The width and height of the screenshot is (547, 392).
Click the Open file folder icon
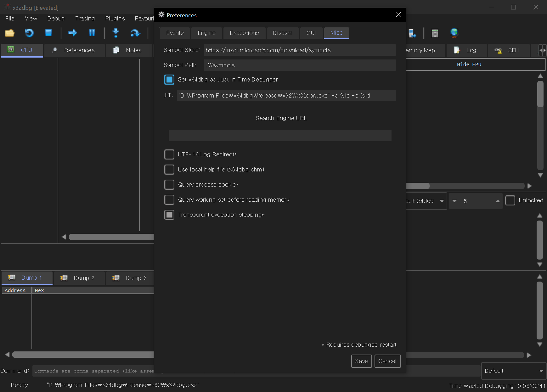coord(10,33)
